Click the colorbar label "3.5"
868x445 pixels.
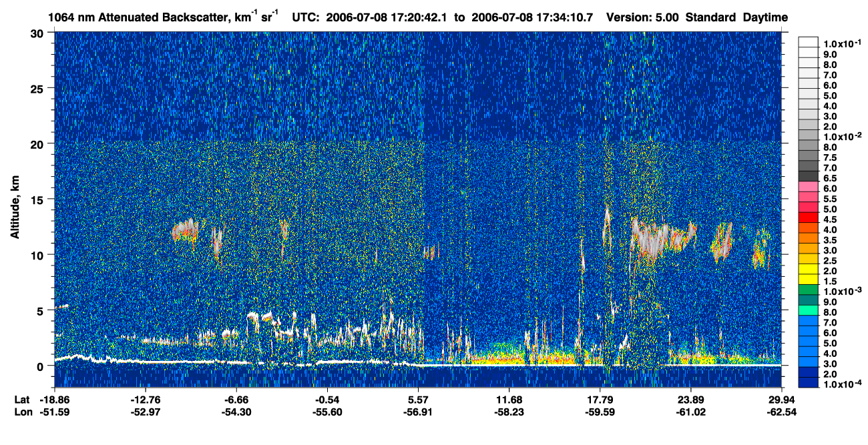pos(830,241)
